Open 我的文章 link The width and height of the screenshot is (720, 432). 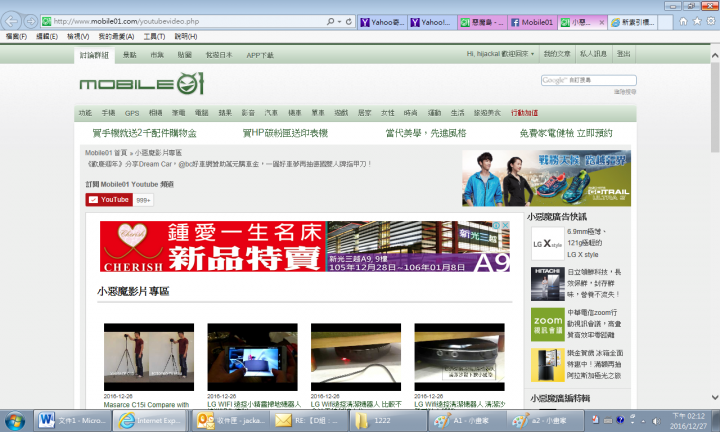[x=557, y=54]
